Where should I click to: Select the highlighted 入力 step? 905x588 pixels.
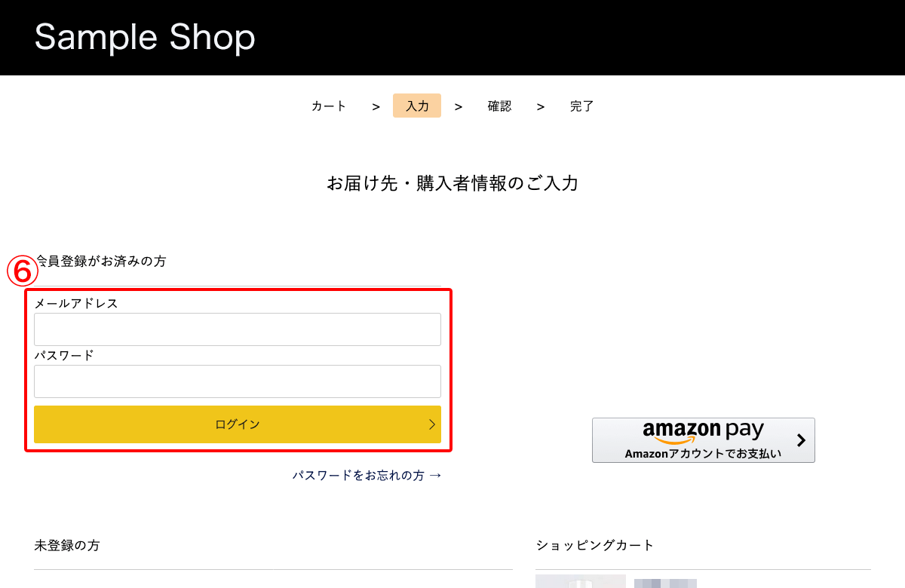coord(417,106)
